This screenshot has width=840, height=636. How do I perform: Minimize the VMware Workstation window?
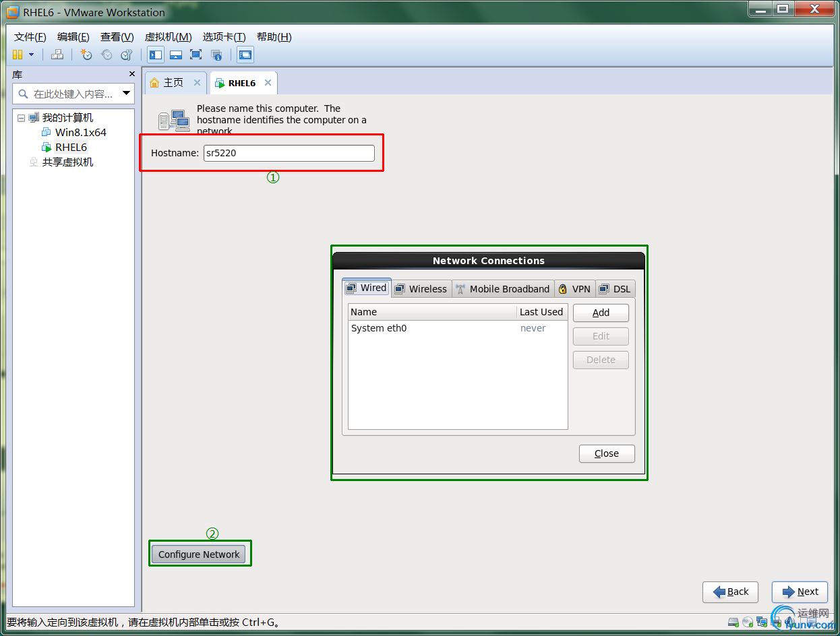click(759, 9)
